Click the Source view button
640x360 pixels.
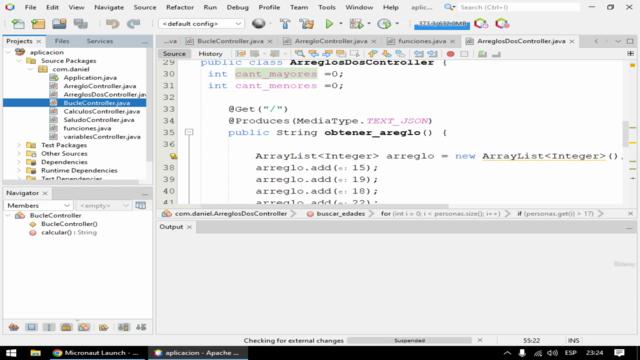174,53
